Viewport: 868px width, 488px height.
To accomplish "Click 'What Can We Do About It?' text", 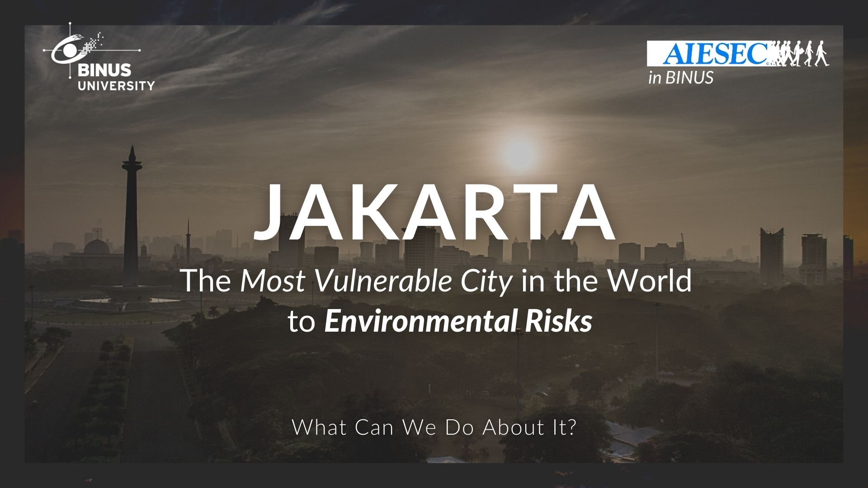I will tap(434, 427).
